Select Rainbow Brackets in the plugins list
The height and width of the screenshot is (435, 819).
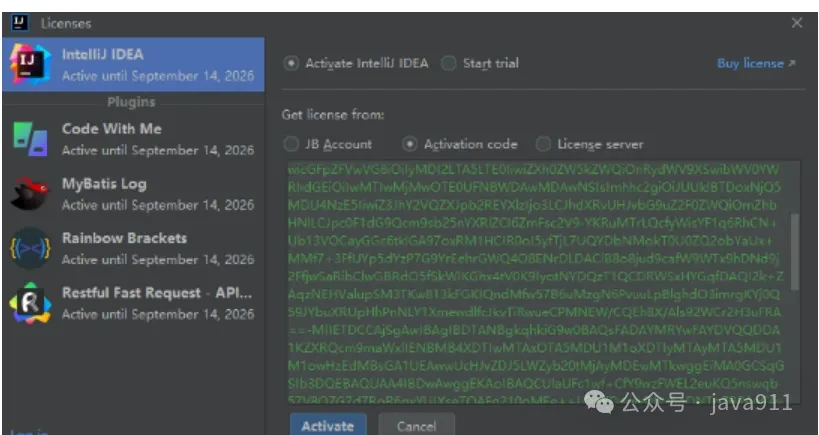pyautogui.click(x=133, y=249)
